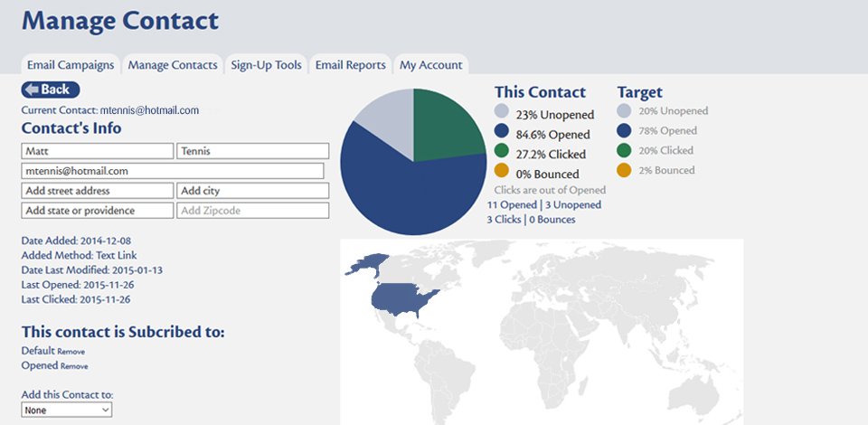
Task: Click the gray swatch beside 23% Unopened
Action: click(502, 111)
